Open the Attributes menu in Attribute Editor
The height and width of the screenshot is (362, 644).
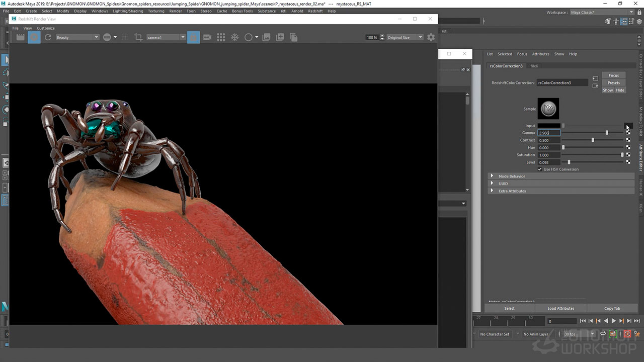[541, 54]
